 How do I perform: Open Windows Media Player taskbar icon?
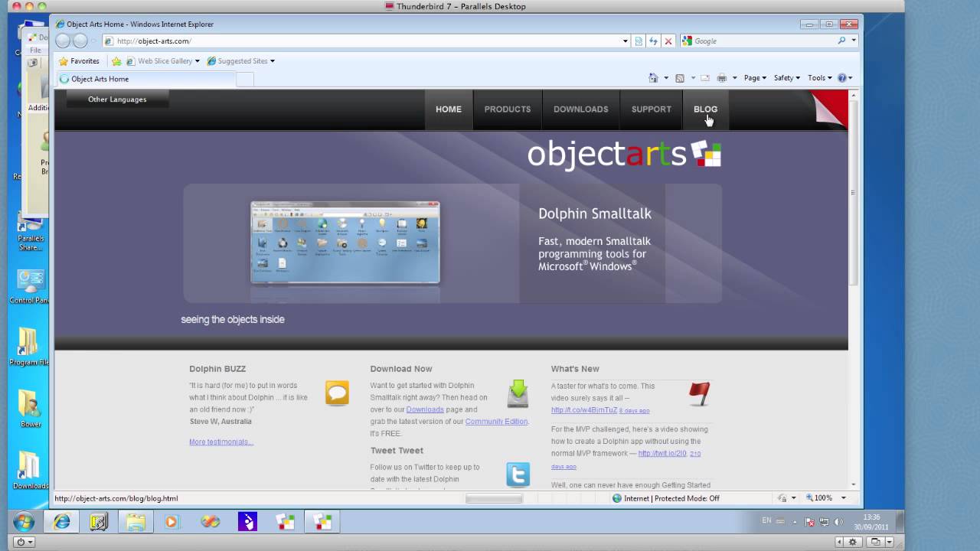point(171,522)
